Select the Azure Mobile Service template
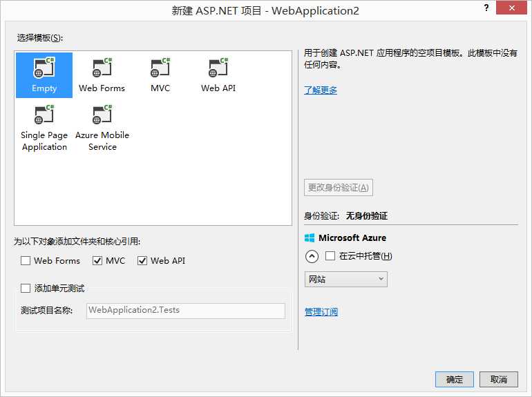 click(x=102, y=128)
